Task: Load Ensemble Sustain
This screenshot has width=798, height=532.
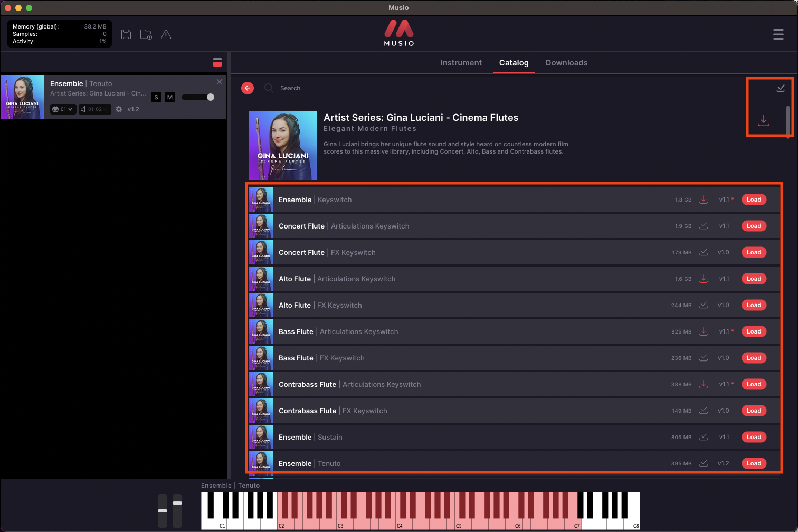Action: click(x=754, y=437)
